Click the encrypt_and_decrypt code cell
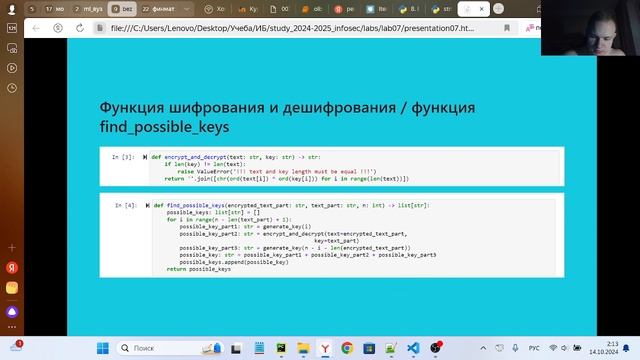Screen dimensions: 640x360 coord(354,168)
